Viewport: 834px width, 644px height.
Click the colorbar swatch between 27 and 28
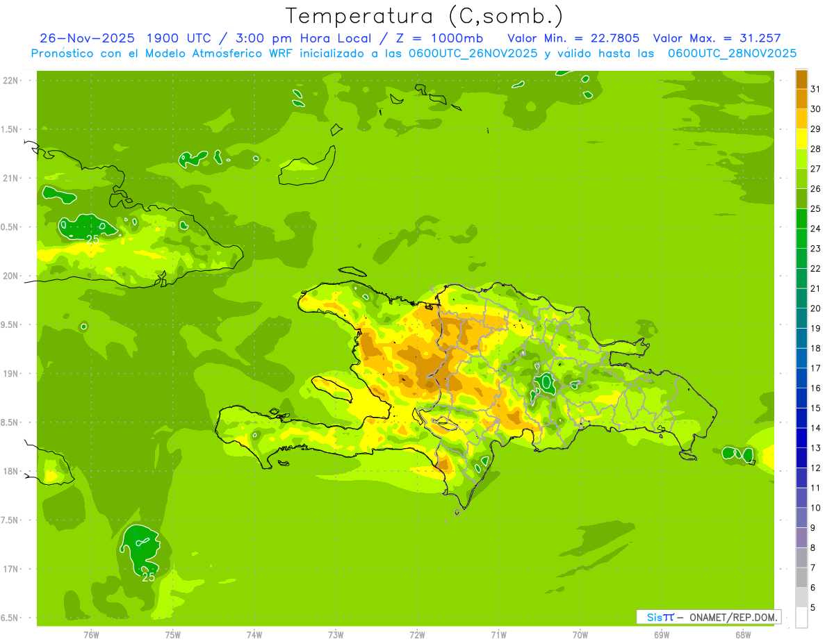[x=801, y=159]
